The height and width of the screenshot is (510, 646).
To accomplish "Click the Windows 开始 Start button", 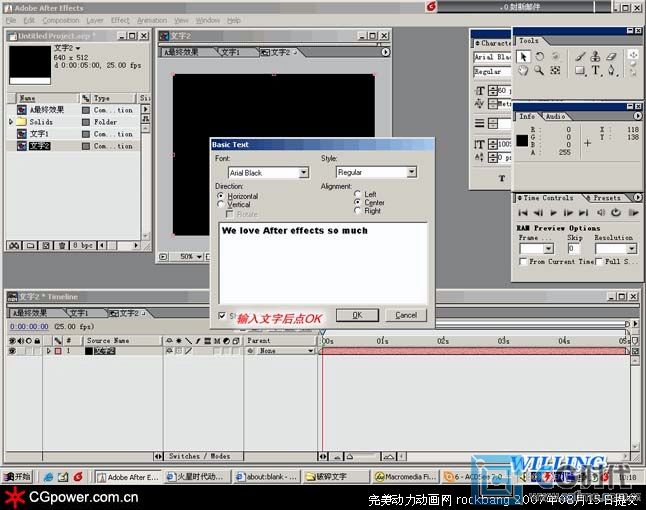I will coord(17,477).
